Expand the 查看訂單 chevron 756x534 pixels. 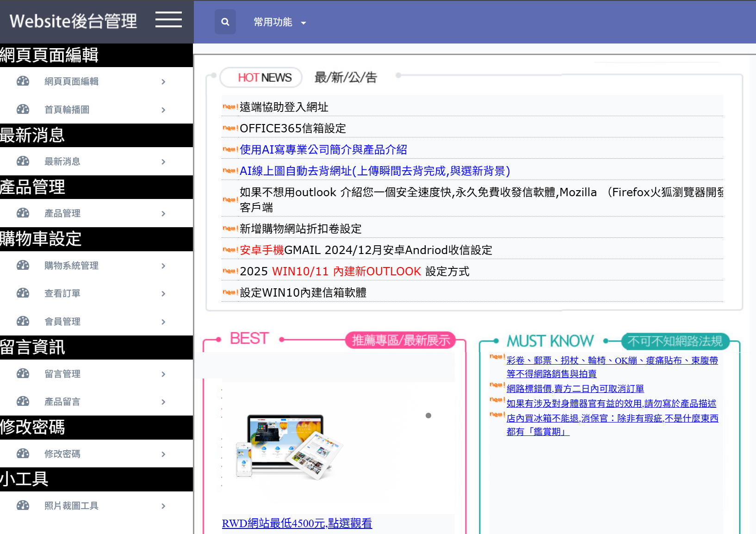coord(163,294)
